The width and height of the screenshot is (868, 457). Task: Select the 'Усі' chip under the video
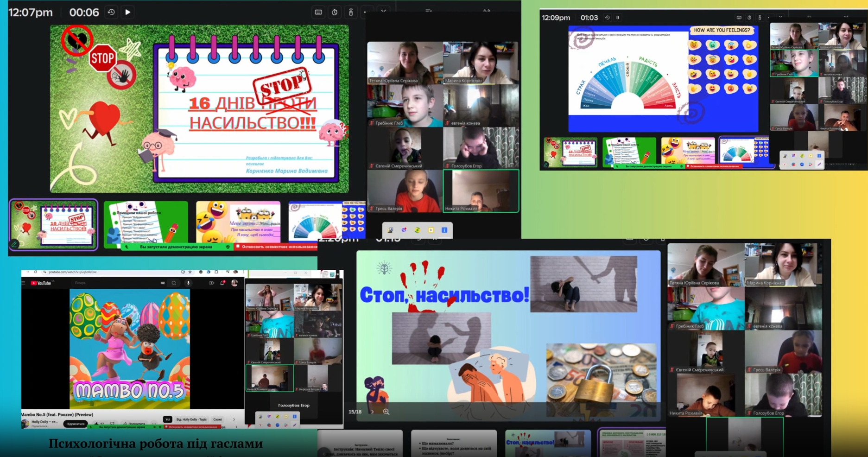168,419
